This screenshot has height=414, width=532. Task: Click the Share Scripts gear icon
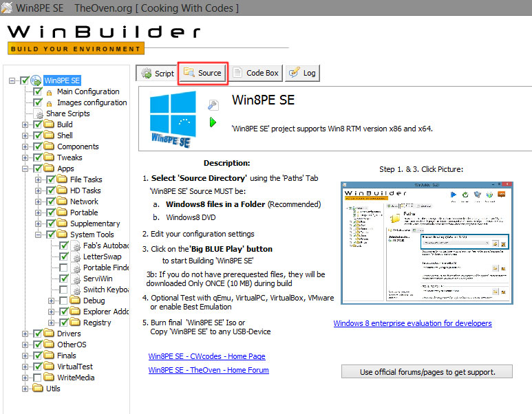(40, 113)
